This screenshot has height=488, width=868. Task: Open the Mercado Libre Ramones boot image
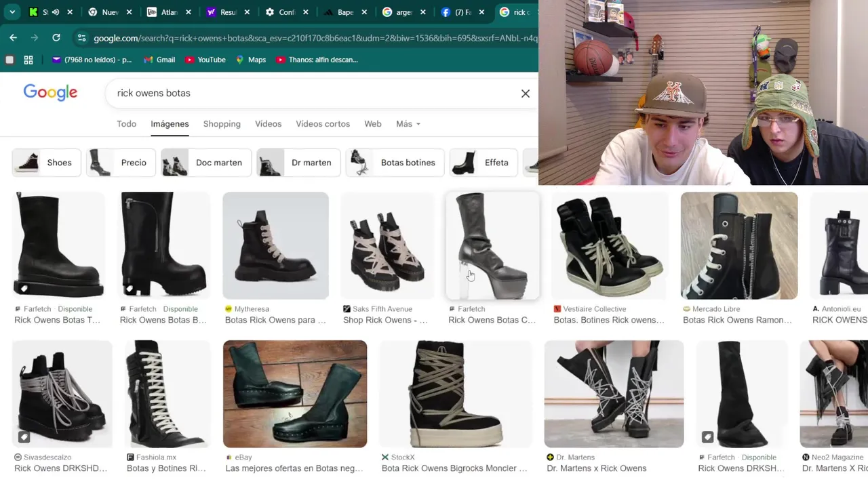(x=739, y=245)
